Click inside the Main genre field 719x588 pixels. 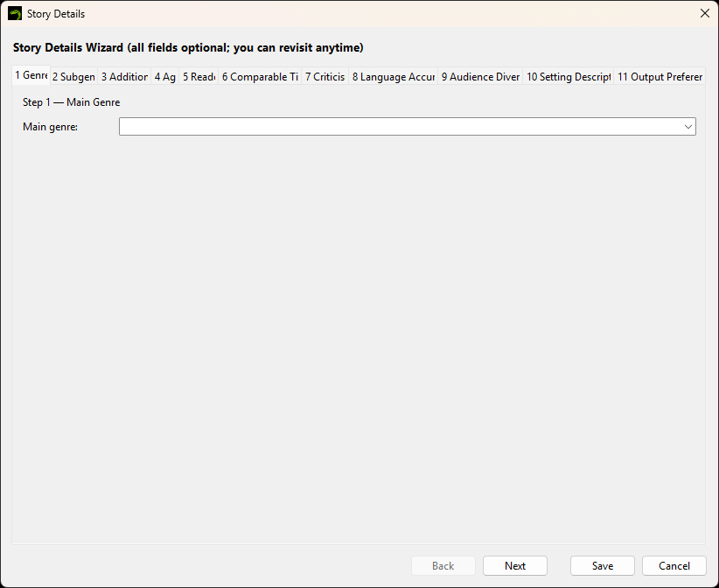pyautogui.click(x=350, y=126)
